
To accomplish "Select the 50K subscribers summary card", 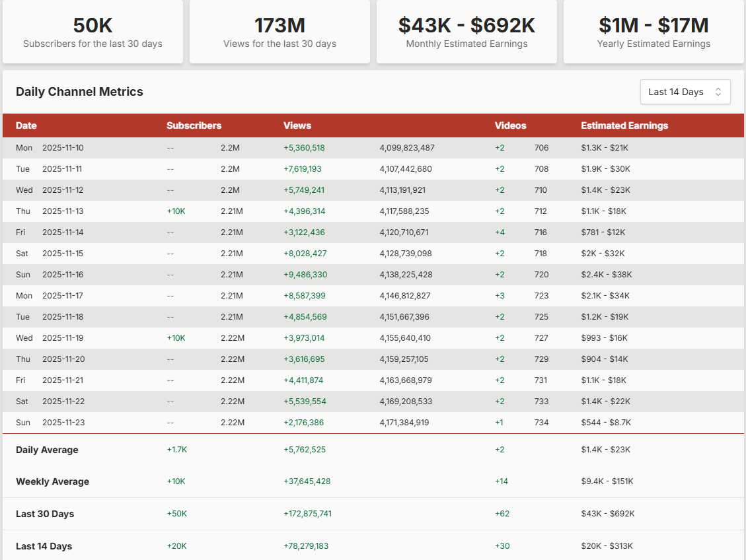I will tap(93, 32).
